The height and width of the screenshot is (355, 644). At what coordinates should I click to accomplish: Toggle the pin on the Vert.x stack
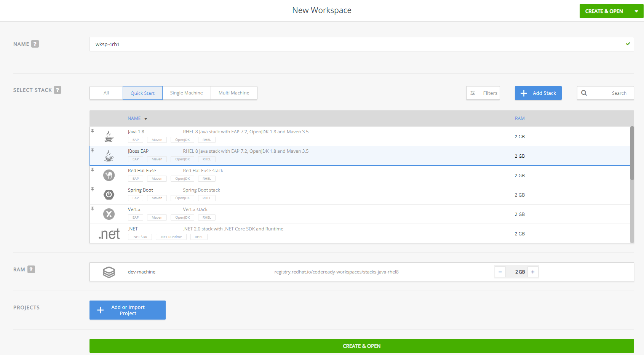click(x=93, y=208)
